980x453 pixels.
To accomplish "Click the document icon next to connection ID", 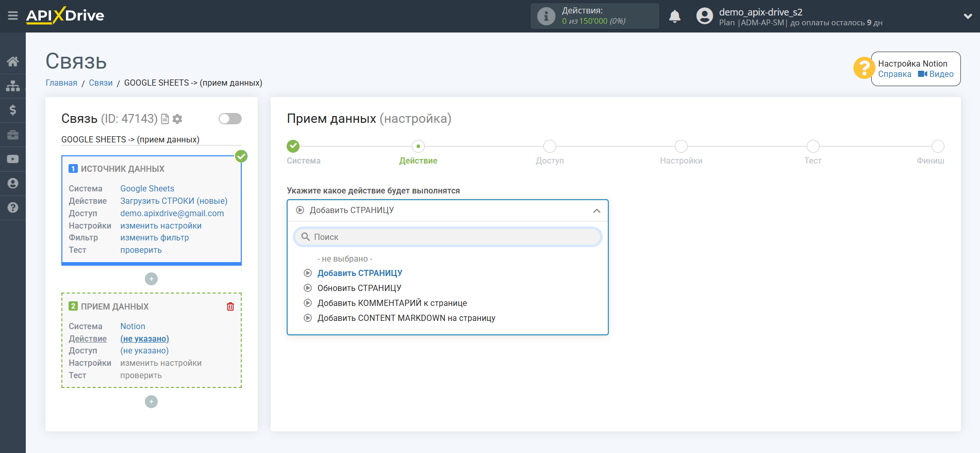I will pyautogui.click(x=165, y=119).
